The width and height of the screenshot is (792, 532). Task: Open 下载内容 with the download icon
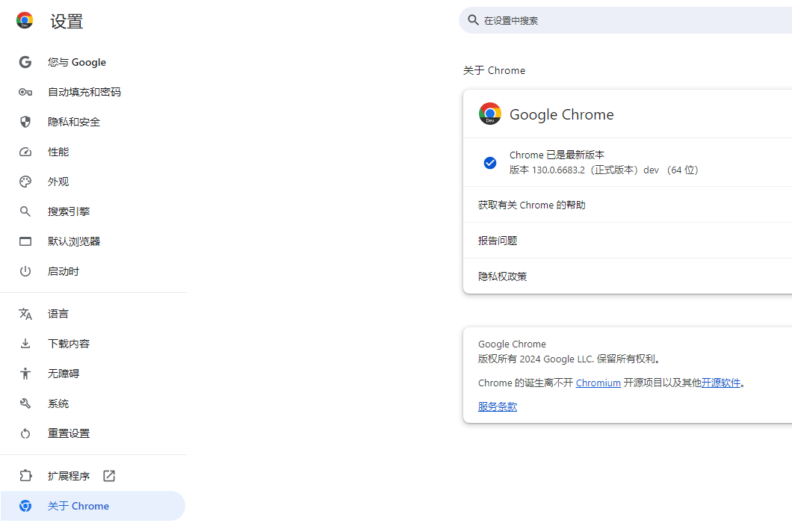25,343
